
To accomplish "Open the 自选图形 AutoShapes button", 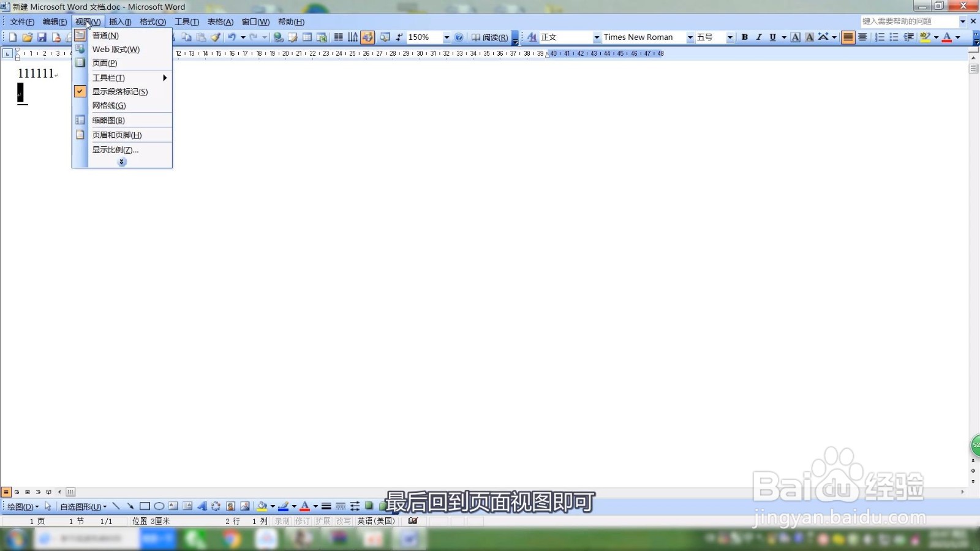I will [83, 506].
